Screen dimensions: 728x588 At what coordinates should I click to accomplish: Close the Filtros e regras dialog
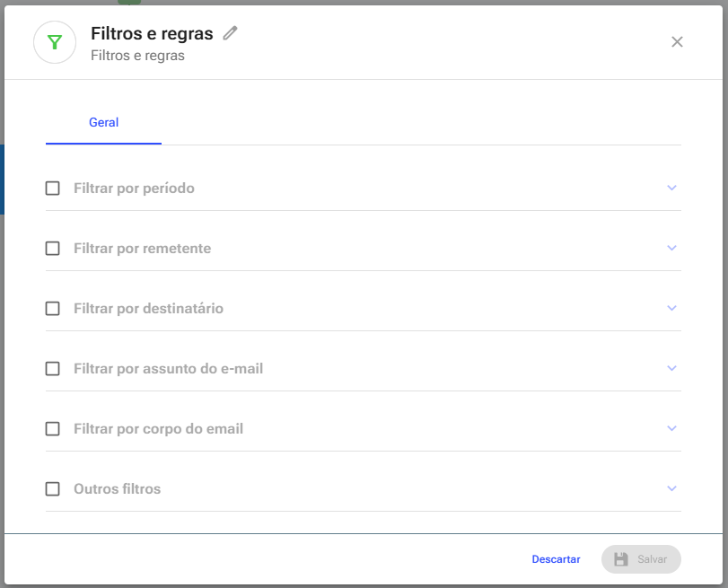point(677,42)
